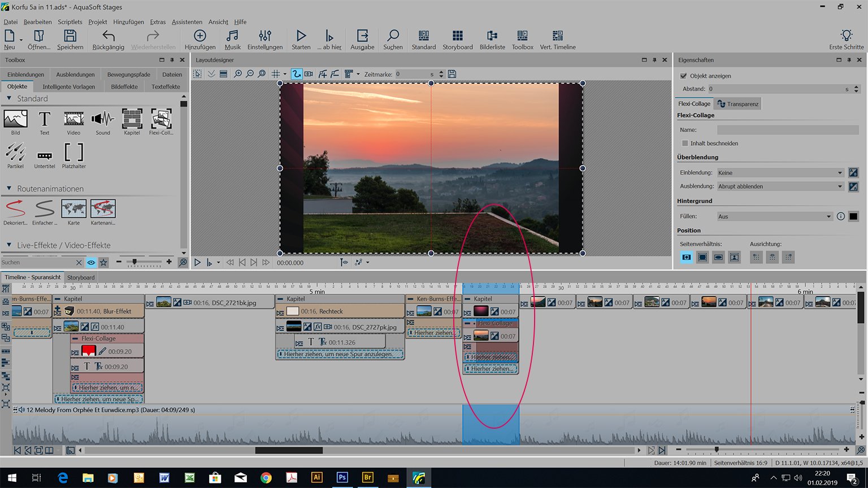Select the Flexi-Collage object icon

click(161, 120)
